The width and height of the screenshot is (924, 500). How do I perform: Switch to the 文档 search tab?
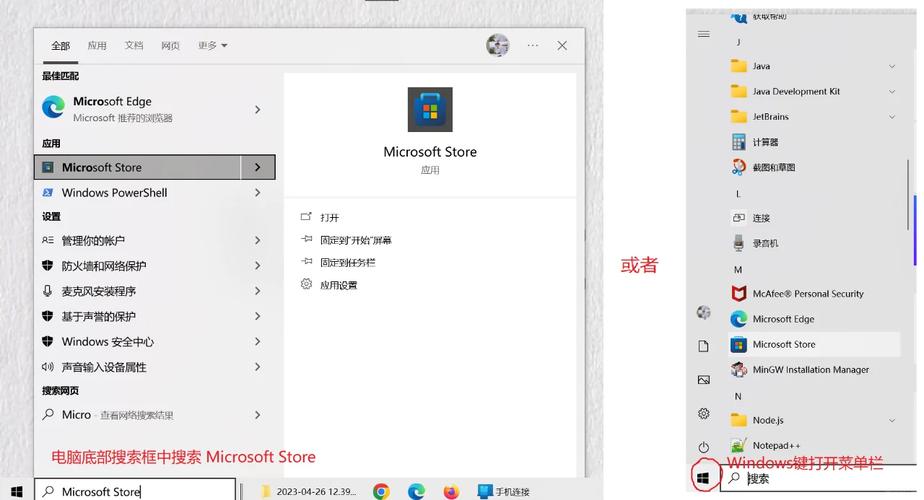coord(134,45)
